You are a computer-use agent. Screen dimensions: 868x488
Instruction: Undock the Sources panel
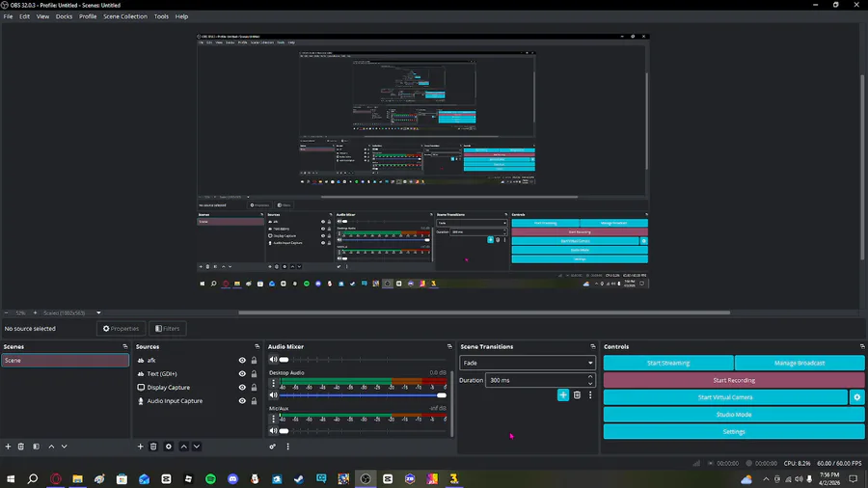[x=257, y=347]
